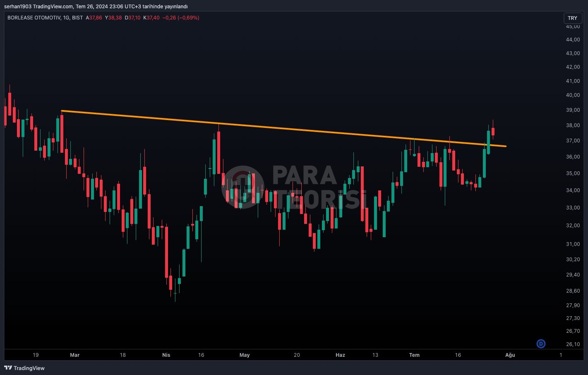Click the Haz month label on time axis
The height and width of the screenshot is (375, 588).
tap(340, 355)
